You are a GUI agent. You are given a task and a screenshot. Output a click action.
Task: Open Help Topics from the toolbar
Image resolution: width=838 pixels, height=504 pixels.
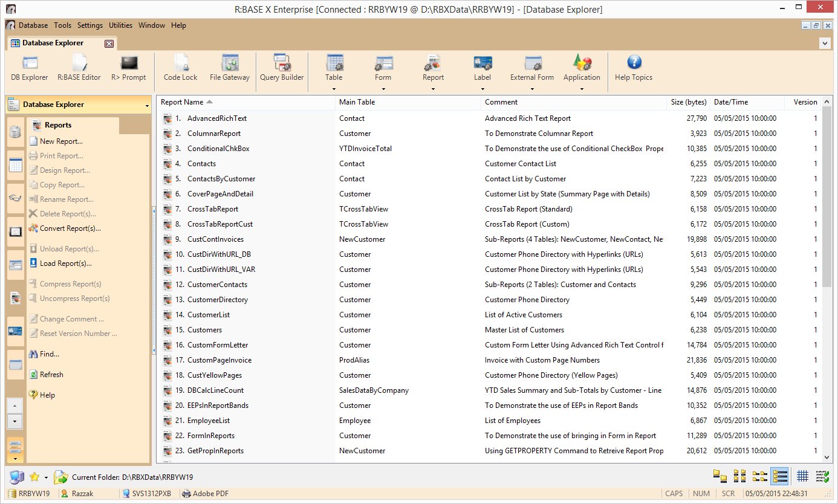click(x=634, y=68)
